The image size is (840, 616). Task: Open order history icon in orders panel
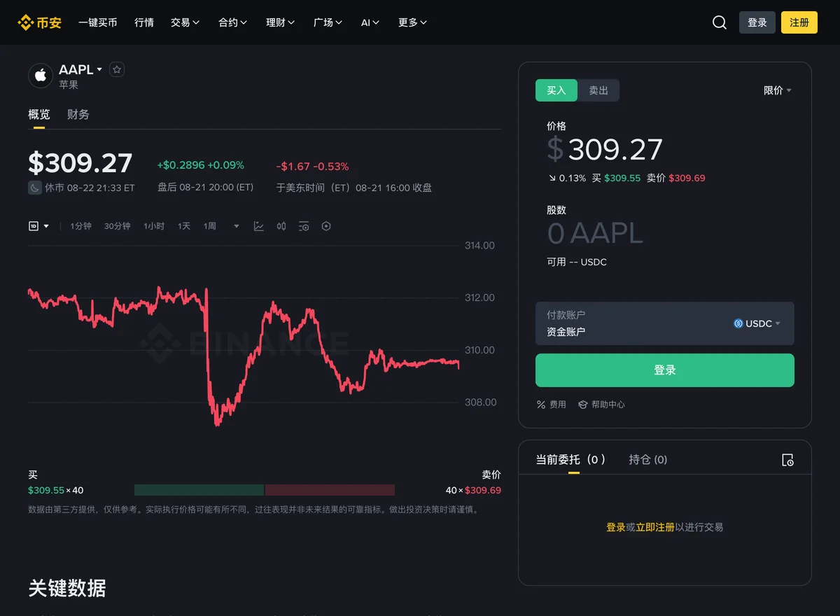pyautogui.click(x=787, y=460)
